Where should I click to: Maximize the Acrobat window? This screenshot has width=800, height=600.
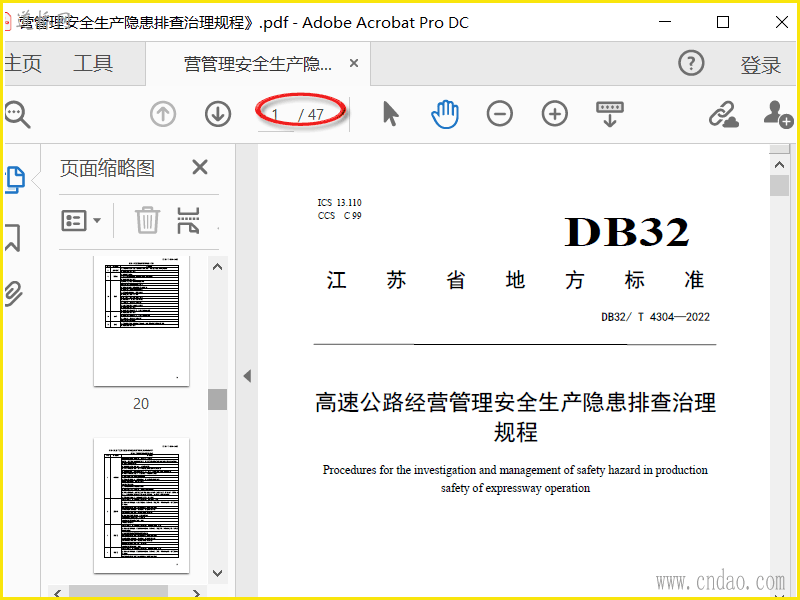[722, 22]
